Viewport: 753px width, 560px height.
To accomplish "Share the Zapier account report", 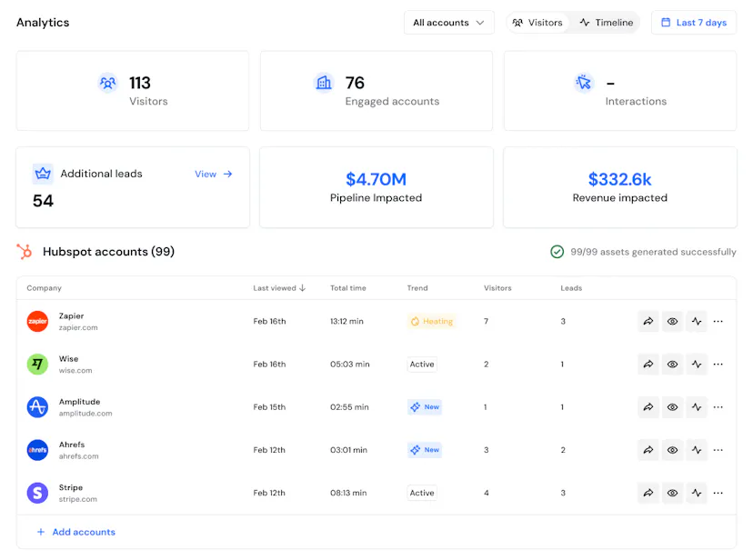I will 648,321.
